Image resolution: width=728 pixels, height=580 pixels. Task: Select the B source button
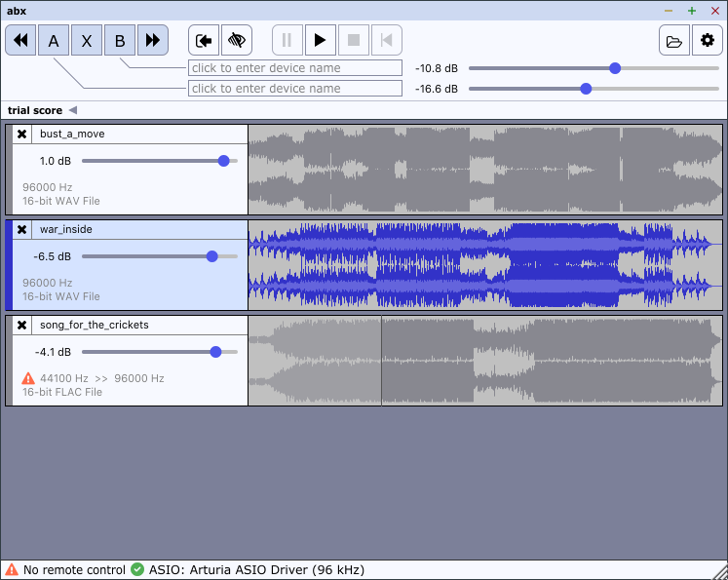tap(120, 40)
